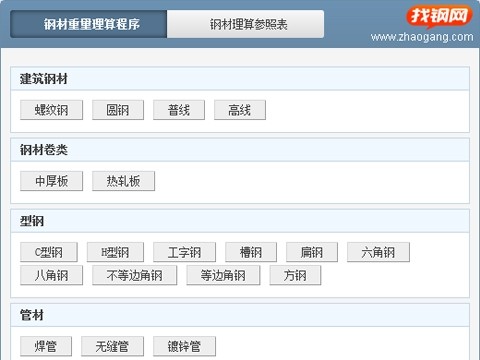Select 普线 button
This screenshot has width=480, height=360.
click(179, 110)
